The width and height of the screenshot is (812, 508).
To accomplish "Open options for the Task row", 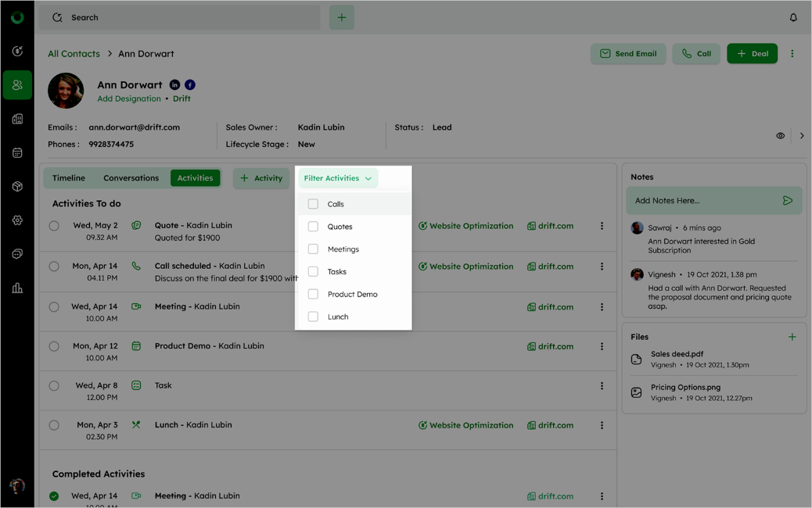I will click(x=602, y=386).
